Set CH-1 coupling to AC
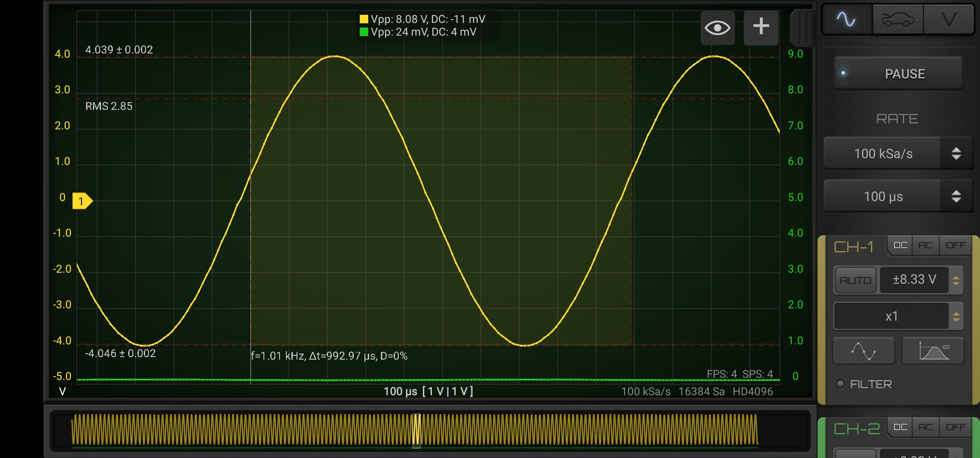The width and height of the screenshot is (980, 458). coord(926,246)
